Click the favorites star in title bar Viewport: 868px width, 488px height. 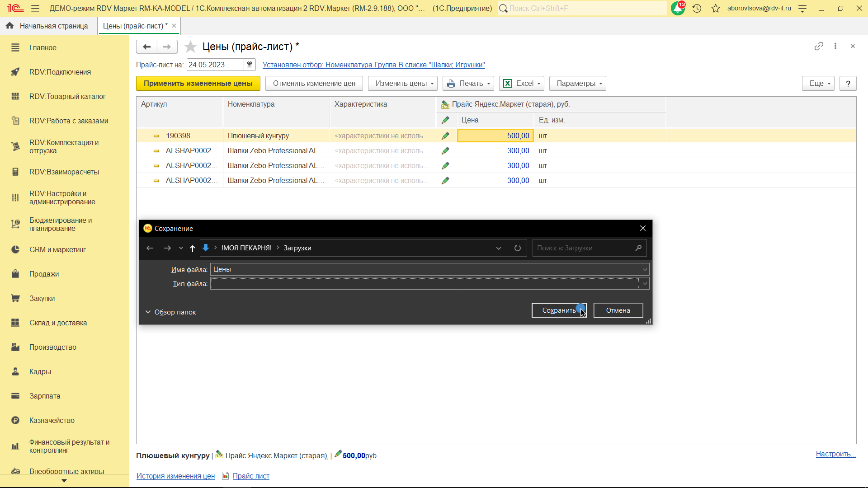pos(716,9)
